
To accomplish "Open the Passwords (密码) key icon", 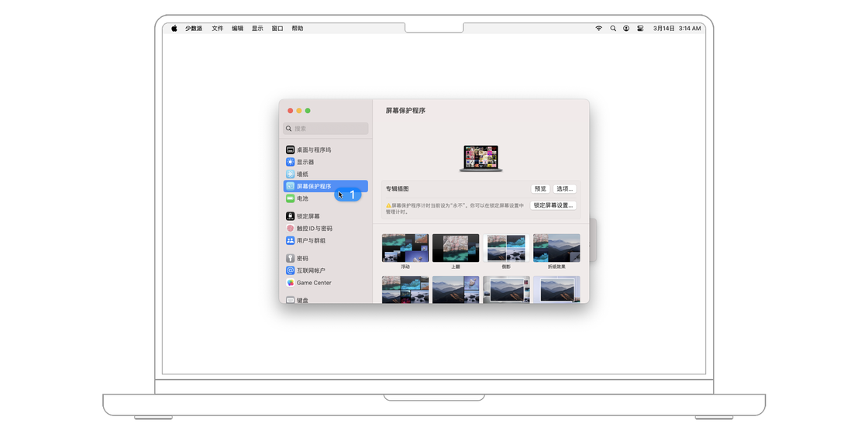I will click(x=290, y=258).
